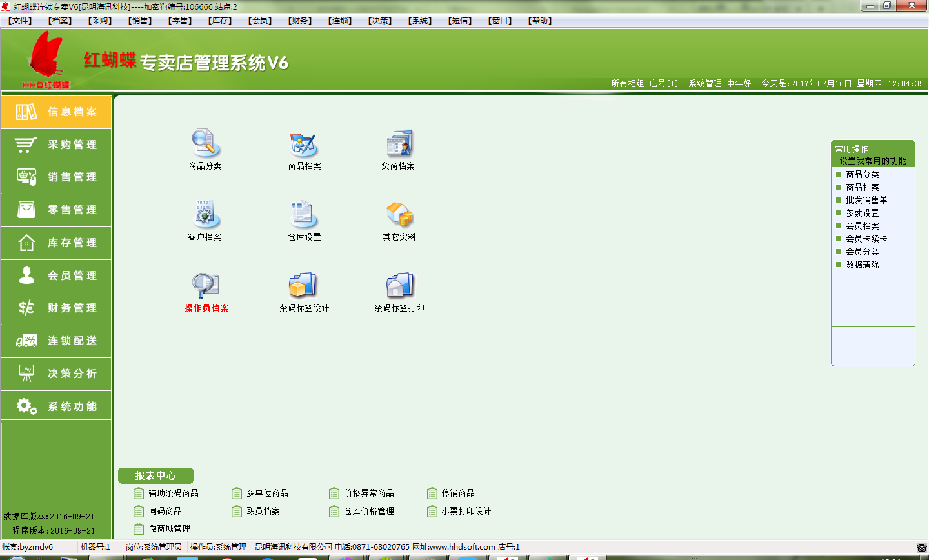Open the 商品分类 icon in main panel

point(205,143)
